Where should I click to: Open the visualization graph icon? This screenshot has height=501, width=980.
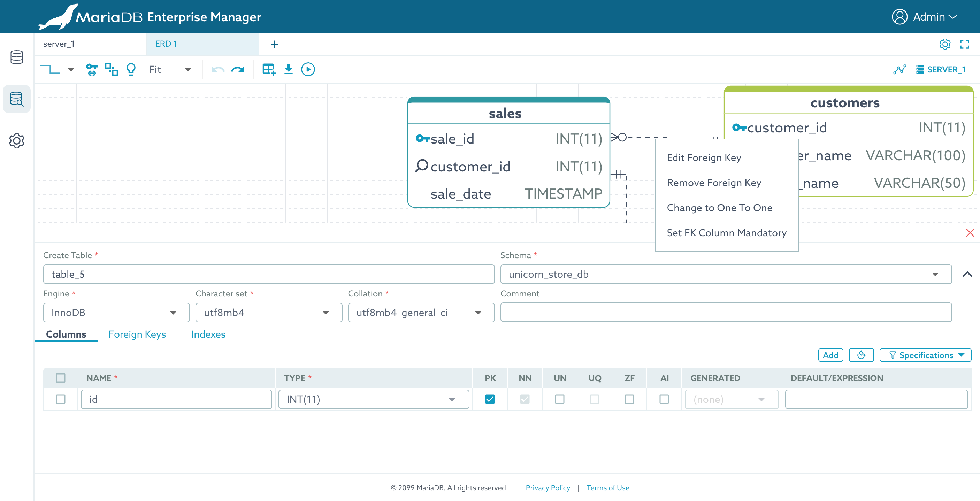point(899,69)
